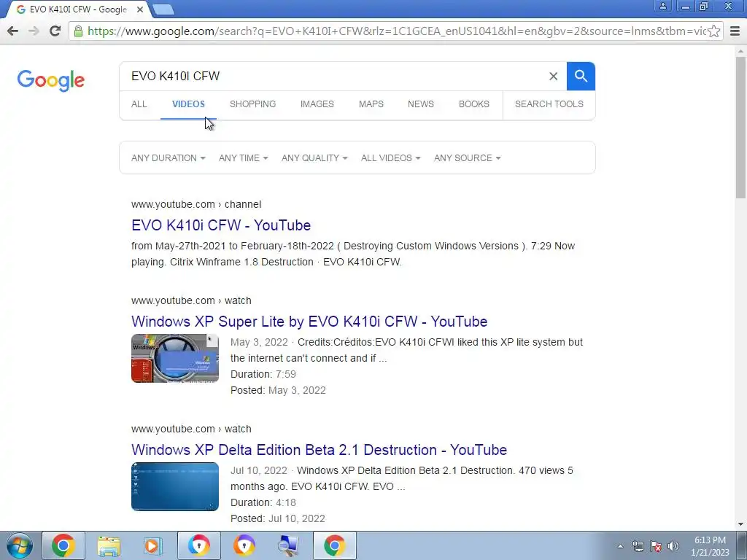Click the Windows XP Super Lite thumbnail
Screen dimensions: 747x560
(175, 358)
